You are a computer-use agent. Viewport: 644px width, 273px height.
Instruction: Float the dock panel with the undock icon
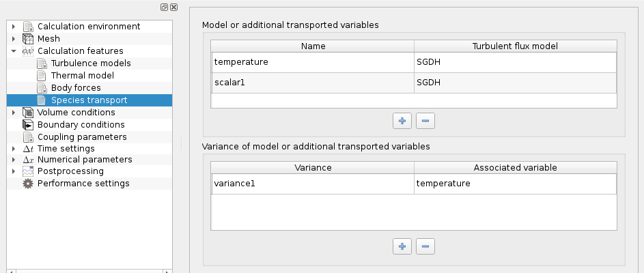click(164, 7)
